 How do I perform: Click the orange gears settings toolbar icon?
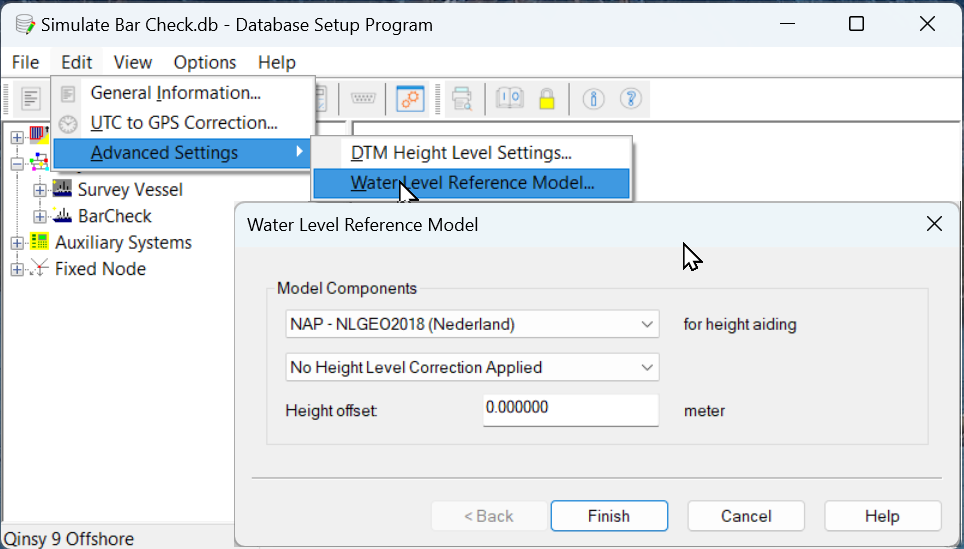[411, 98]
